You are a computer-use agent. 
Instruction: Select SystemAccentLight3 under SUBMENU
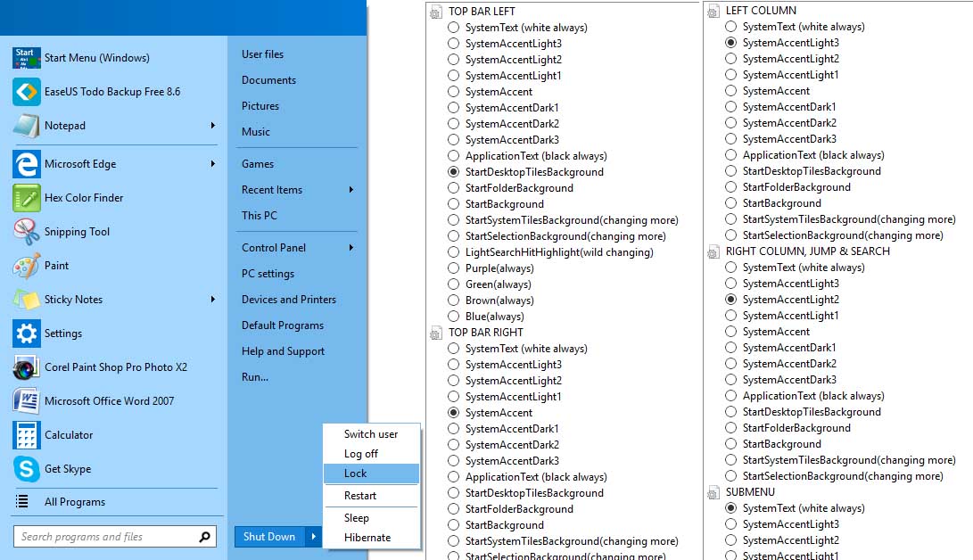click(731, 524)
